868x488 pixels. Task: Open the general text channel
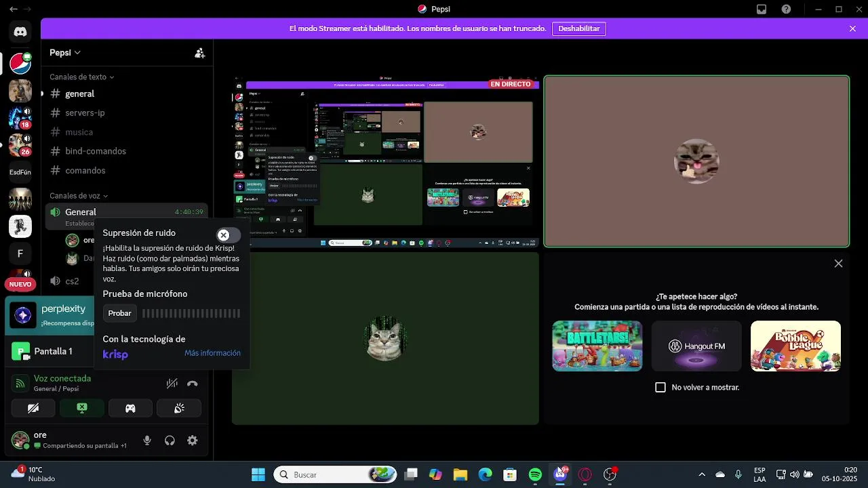(x=127, y=94)
